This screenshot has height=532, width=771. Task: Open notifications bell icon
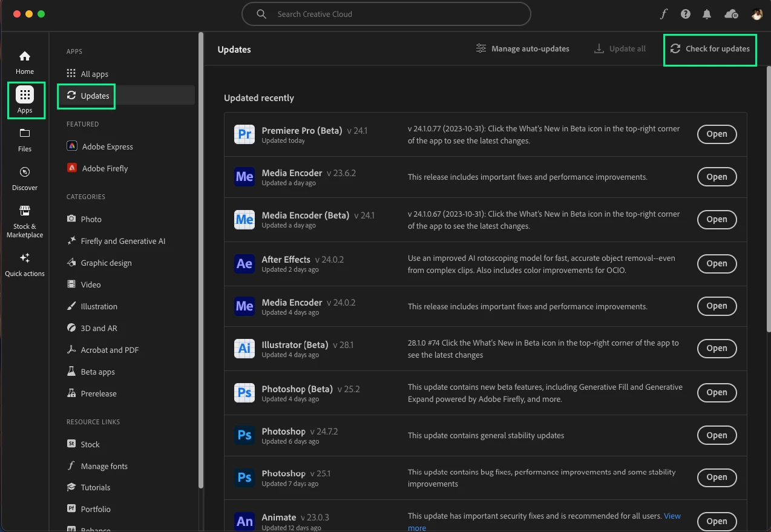tap(707, 14)
